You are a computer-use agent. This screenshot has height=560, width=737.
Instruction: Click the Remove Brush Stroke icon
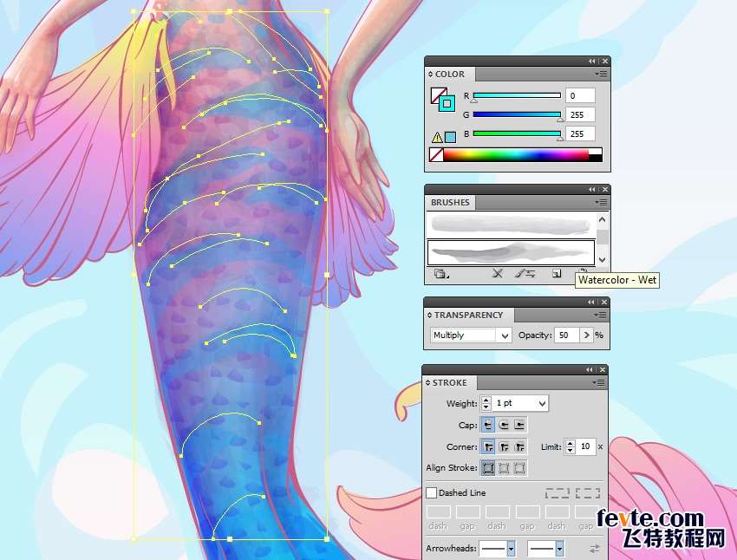(x=498, y=273)
